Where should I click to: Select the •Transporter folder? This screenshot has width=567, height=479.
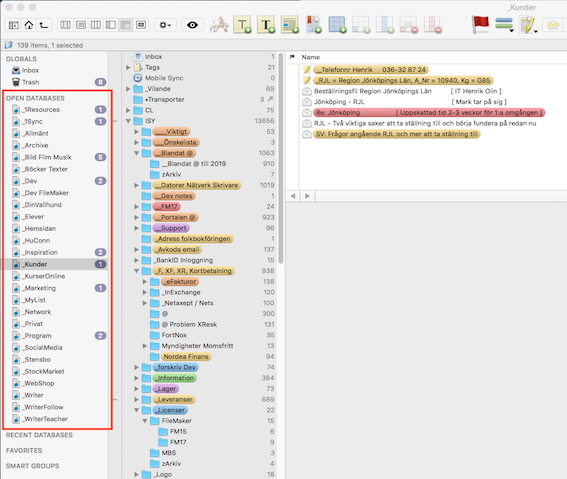pos(165,99)
